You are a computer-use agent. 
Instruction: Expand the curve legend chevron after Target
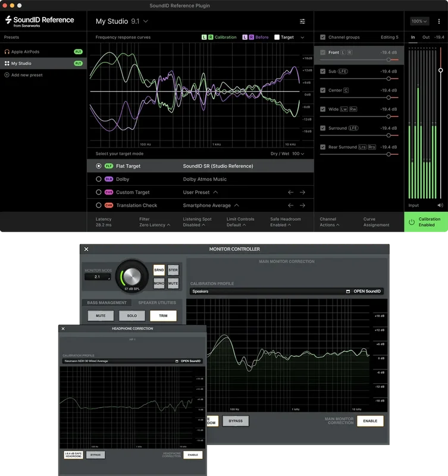pyautogui.click(x=302, y=37)
